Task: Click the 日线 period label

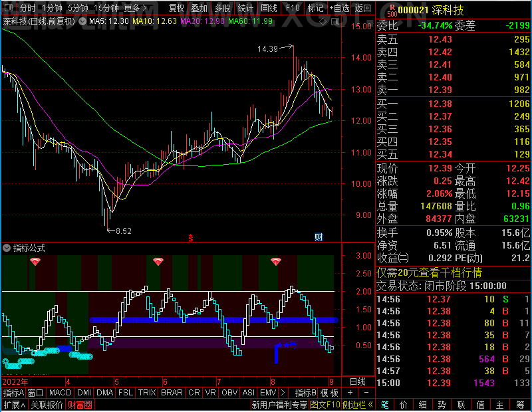Action: 358,382
